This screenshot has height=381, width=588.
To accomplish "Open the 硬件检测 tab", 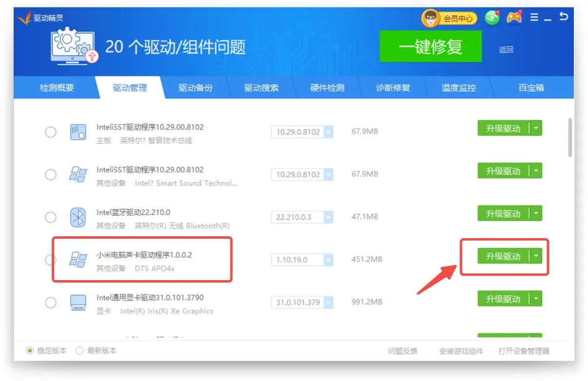I will pyautogui.click(x=327, y=88).
